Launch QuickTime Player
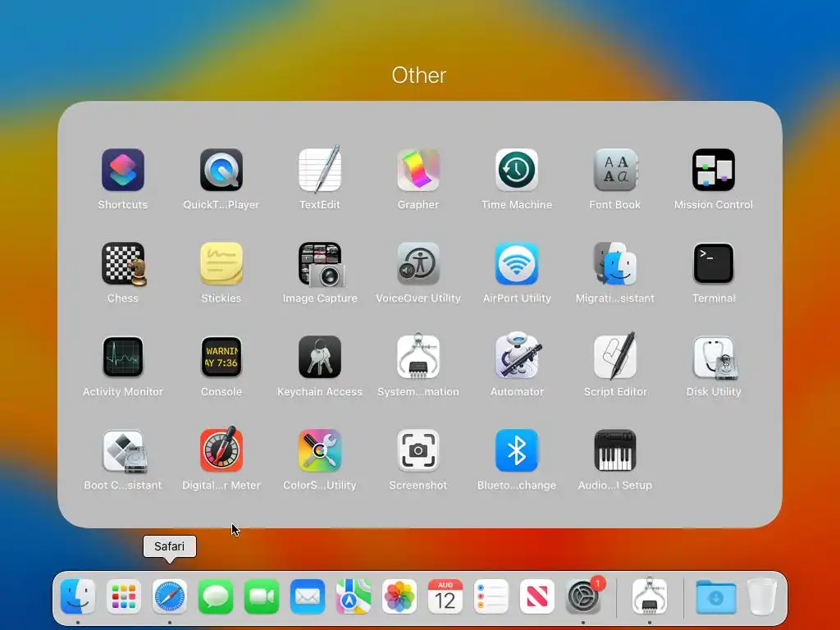The height and width of the screenshot is (630, 840). pyautogui.click(x=221, y=171)
